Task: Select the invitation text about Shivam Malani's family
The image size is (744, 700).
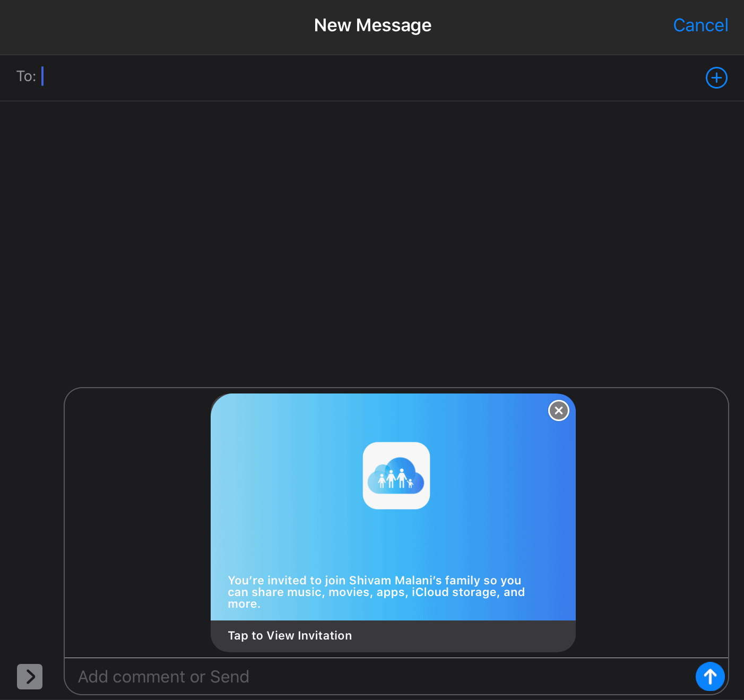Action: click(x=376, y=592)
